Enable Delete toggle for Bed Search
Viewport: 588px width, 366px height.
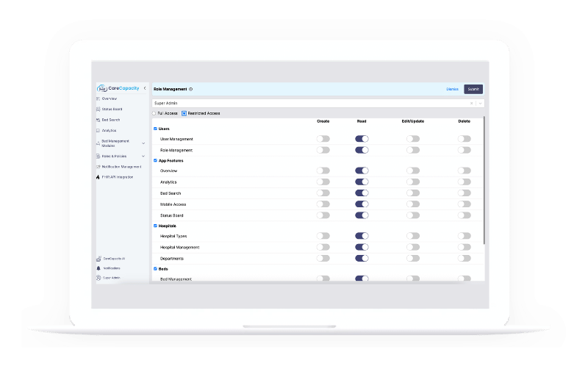[464, 193]
